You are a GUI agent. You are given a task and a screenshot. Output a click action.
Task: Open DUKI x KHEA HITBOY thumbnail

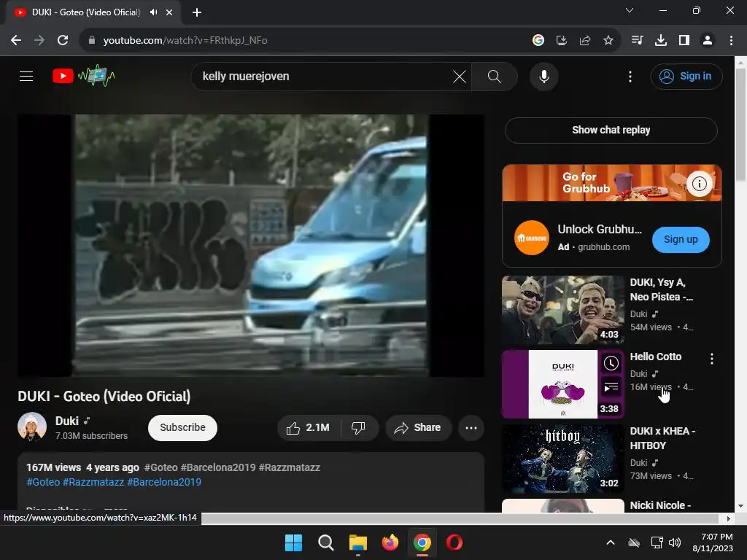pos(562,459)
